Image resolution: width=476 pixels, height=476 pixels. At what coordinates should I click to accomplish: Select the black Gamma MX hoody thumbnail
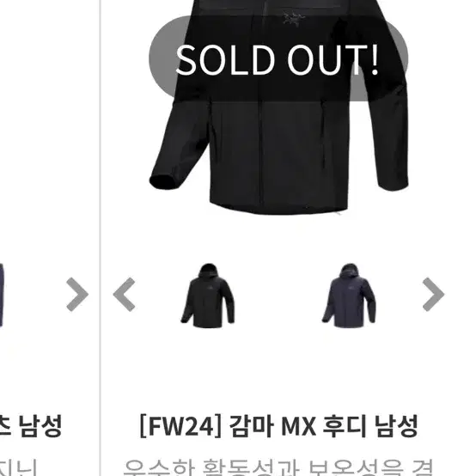[208, 296]
